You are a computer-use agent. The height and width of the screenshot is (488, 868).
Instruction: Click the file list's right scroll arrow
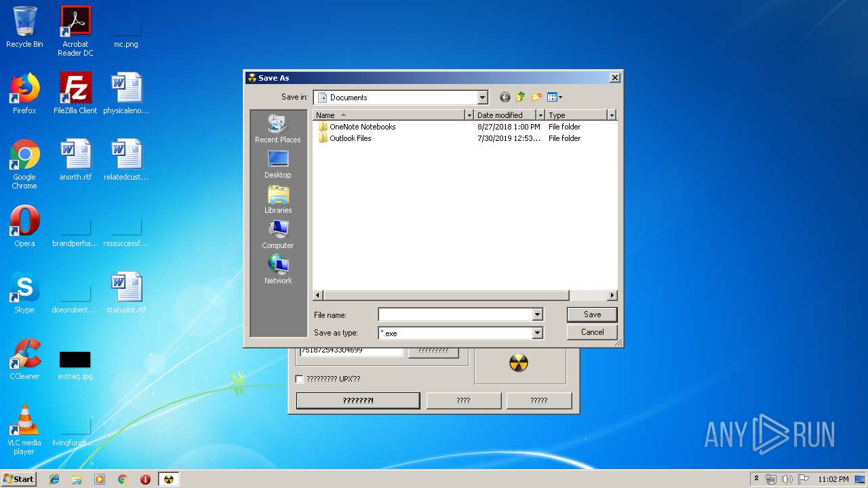pos(612,296)
